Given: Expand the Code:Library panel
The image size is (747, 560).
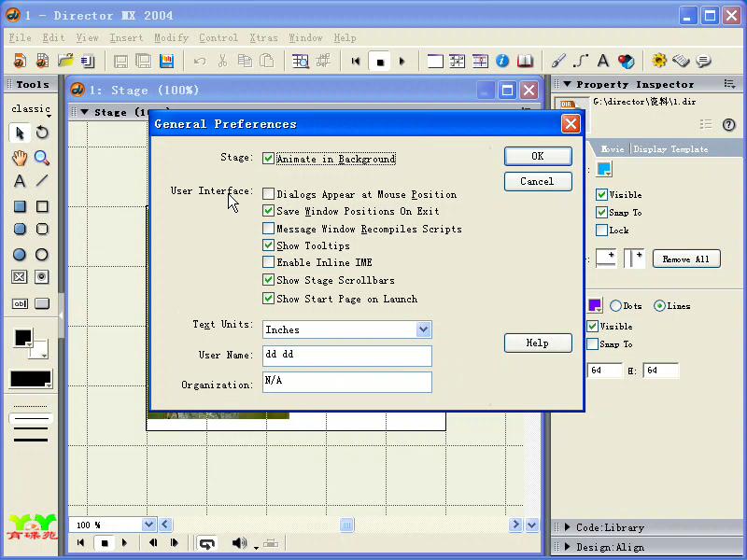Looking at the screenshot, I should [568, 527].
